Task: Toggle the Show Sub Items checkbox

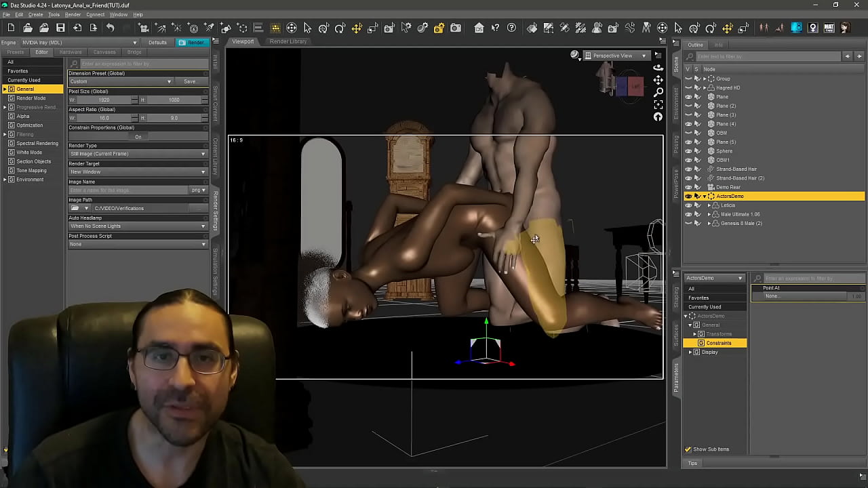Action: click(688, 449)
